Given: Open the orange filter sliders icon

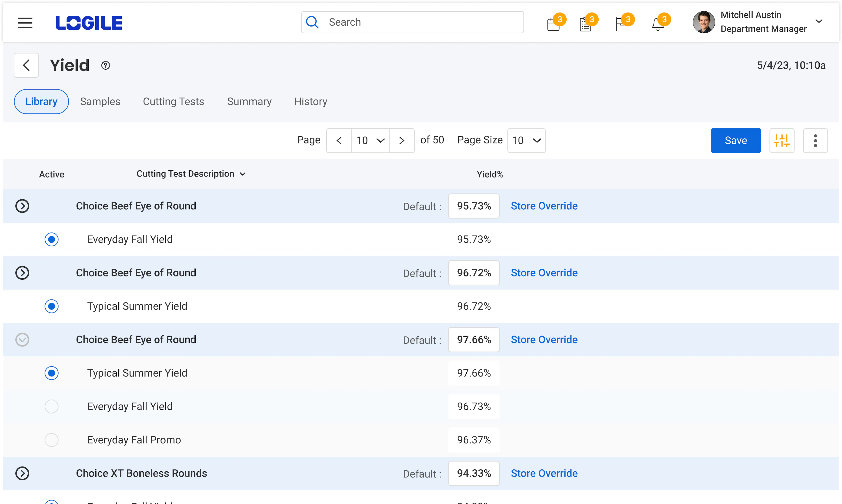Looking at the screenshot, I should pyautogui.click(x=781, y=140).
